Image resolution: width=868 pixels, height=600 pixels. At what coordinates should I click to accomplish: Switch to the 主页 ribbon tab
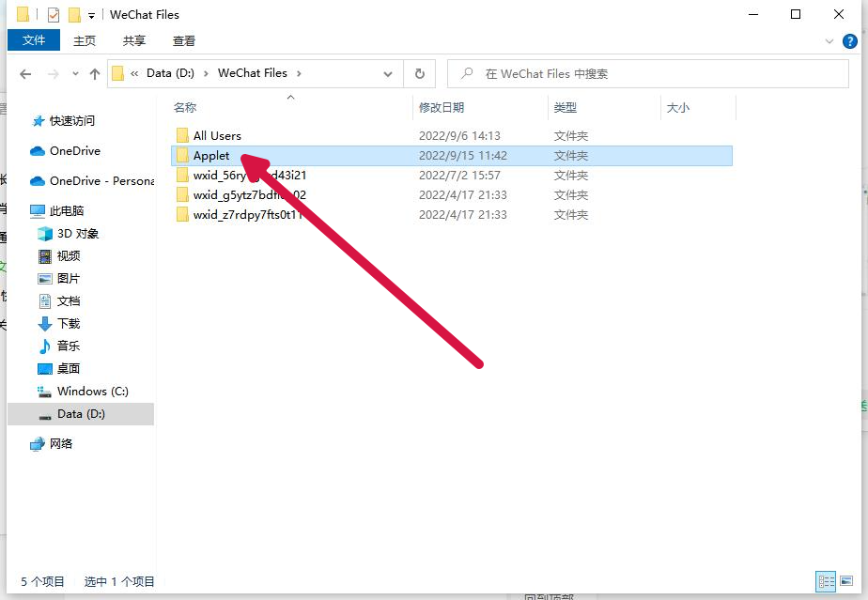pyautogui.click(x=85, y=40)
